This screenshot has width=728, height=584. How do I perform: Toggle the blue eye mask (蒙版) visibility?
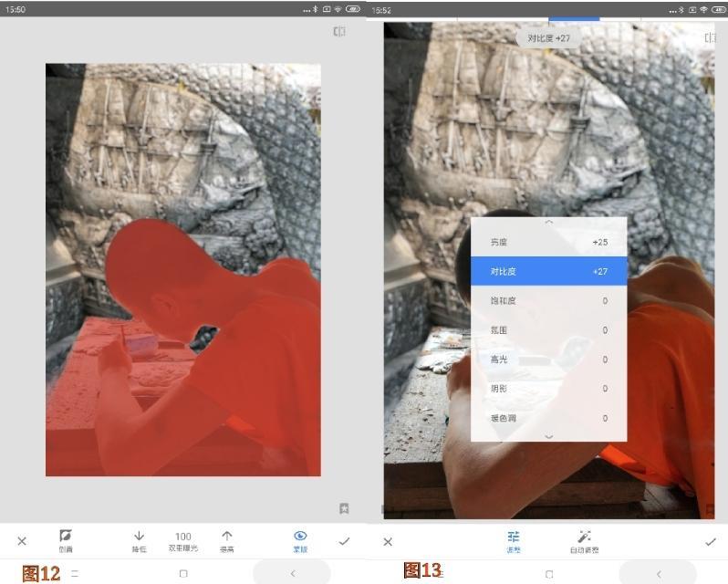tap(300, 541)
